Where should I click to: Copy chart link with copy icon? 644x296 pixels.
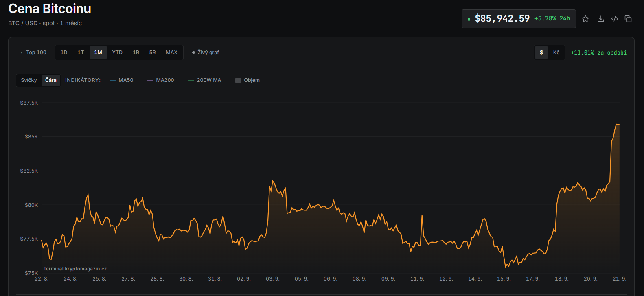click(628, 19)
